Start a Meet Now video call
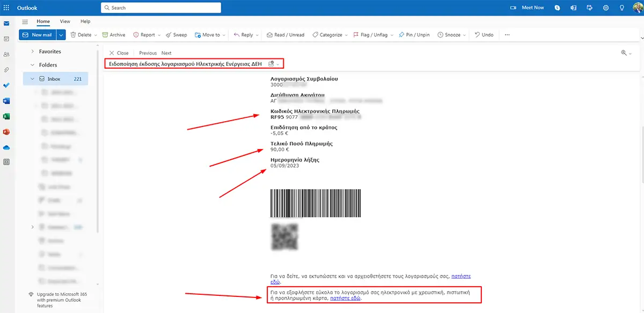This screenshot has height=313, width=644. pyautogui.click(x=526, y=8)
